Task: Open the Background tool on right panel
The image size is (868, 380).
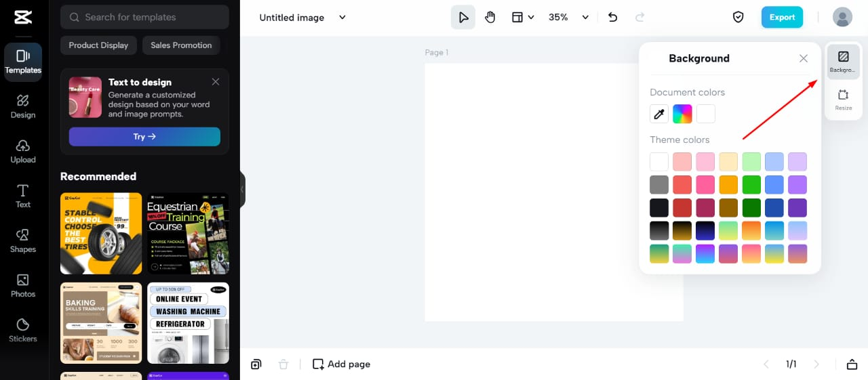Action: tap(843, 62)
